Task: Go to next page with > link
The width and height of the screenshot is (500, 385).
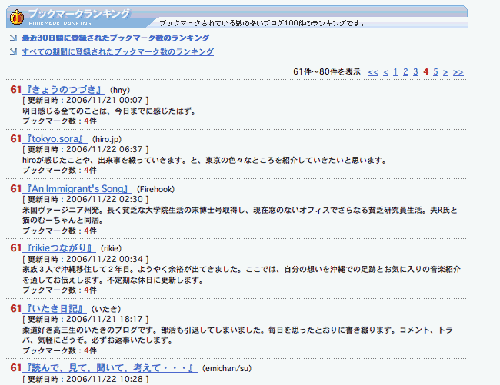Action: 445,72
